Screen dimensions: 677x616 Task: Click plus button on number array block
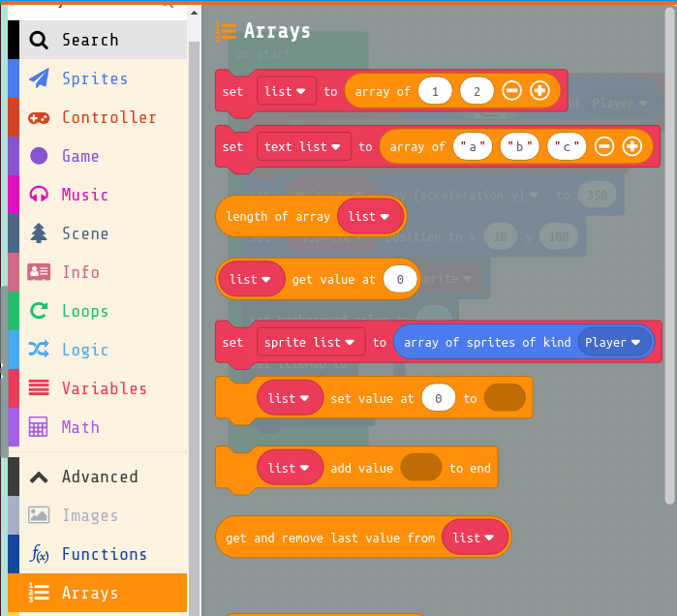click(539, 91)
